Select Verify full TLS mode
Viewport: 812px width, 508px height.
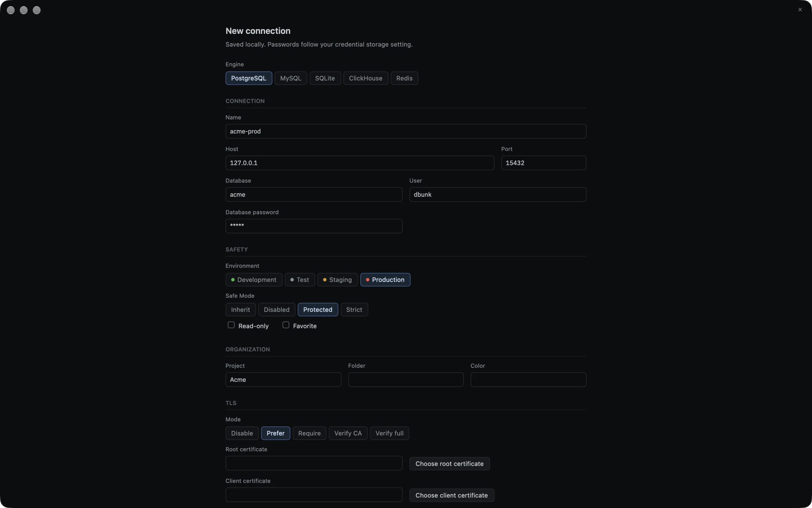click(389, 433)
